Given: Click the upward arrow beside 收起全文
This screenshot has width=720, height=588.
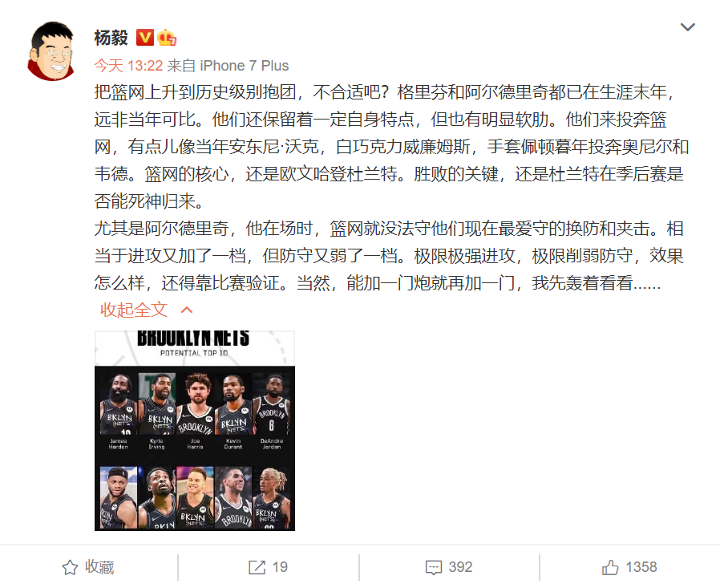Looking at the screenshot, I should click(187, 310).
